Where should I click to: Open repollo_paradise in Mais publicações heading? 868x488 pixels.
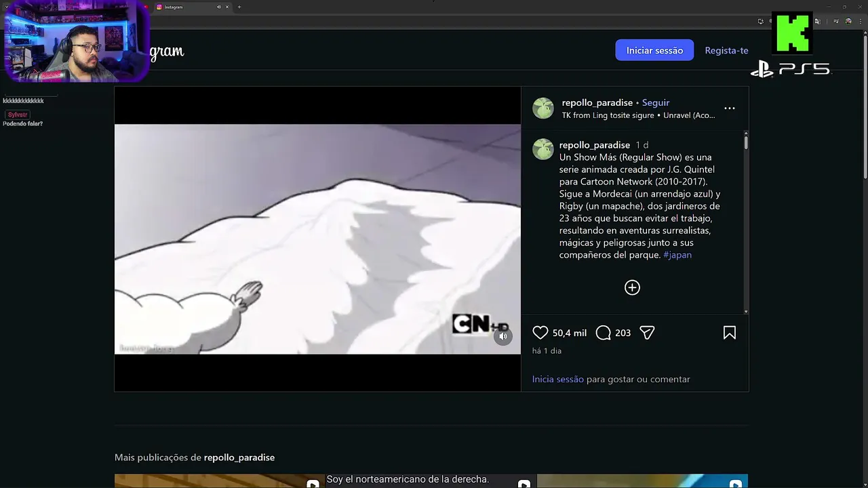click(x=239, y=457)
